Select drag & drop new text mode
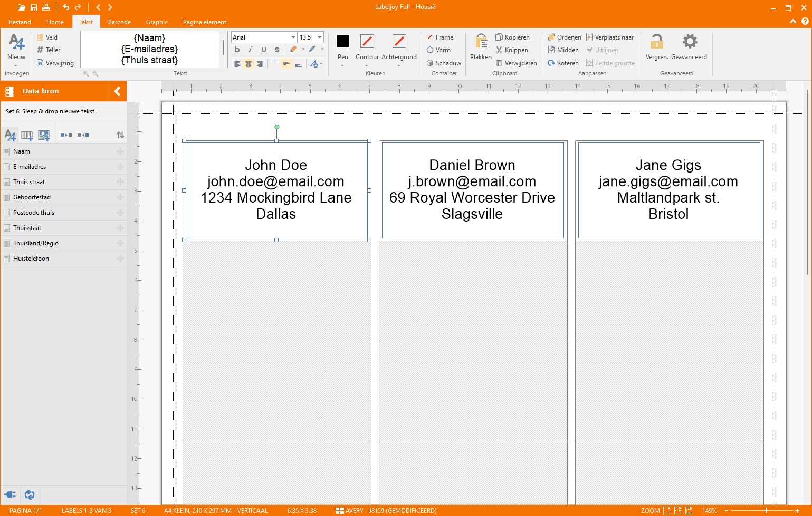812x516 pixels. click(10, 135)
